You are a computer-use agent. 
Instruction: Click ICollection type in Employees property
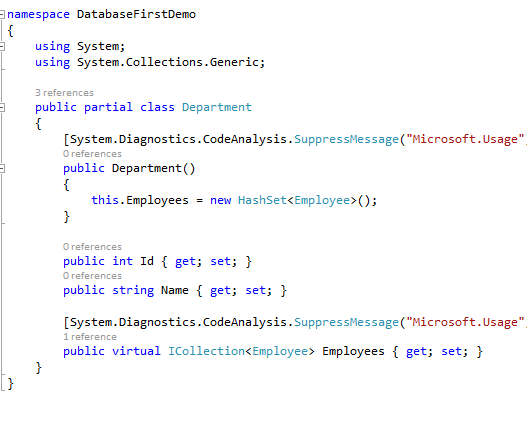(x=206, y=351)
